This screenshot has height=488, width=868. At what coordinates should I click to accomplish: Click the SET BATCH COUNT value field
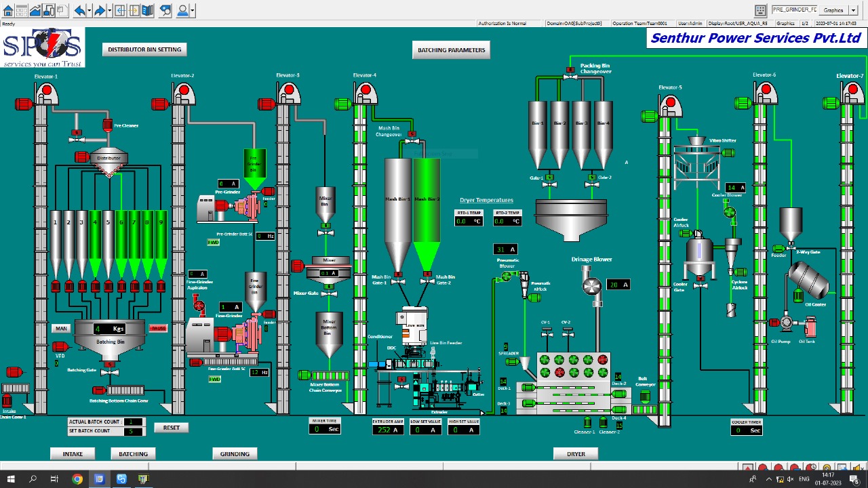(x=132, y=431)
